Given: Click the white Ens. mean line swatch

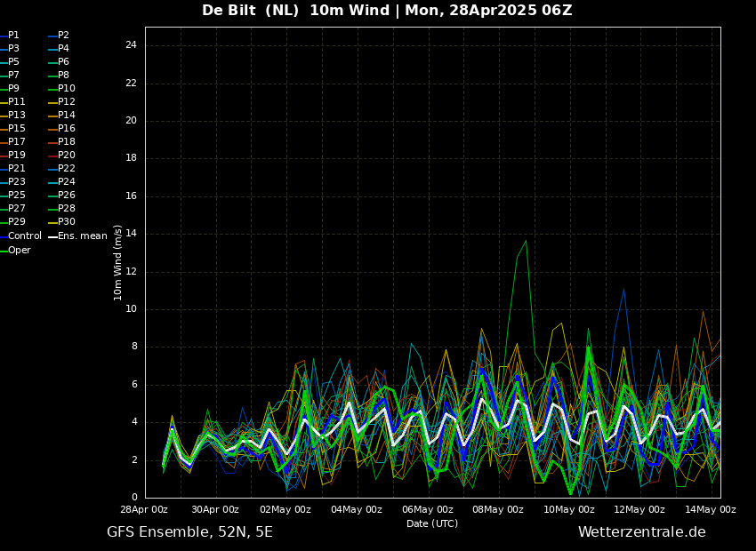Looking at the screenshot, I should click(x=52, y=236).
